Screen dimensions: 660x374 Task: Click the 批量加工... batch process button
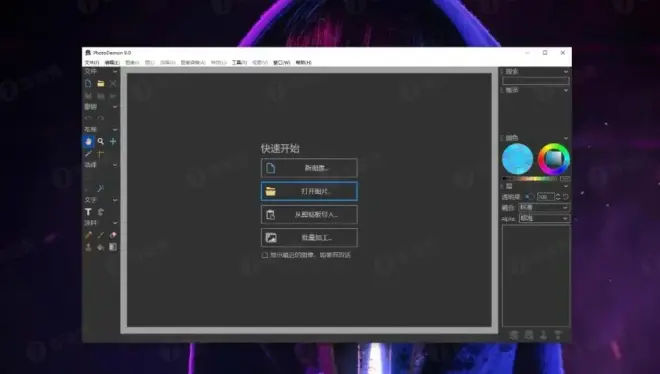pyautogui.click(x=309, y=238)
